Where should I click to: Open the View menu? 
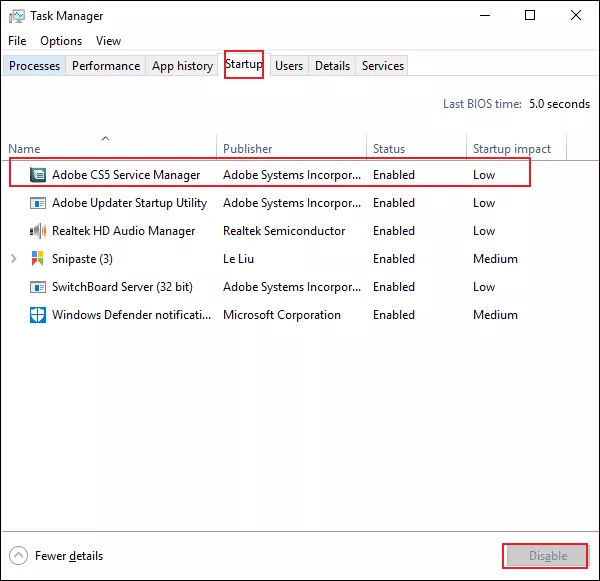[108, 41]
